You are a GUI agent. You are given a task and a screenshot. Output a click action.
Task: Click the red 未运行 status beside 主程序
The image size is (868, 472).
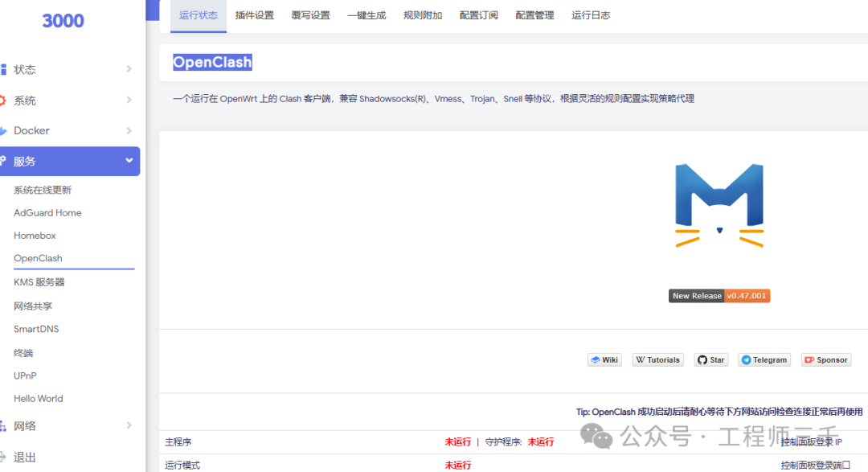[x=458, y=442]
